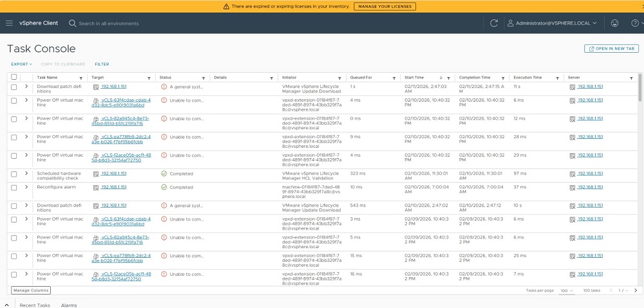Expand the Administrator@VSPHERE.LOCAL user menu

[552, 23]
